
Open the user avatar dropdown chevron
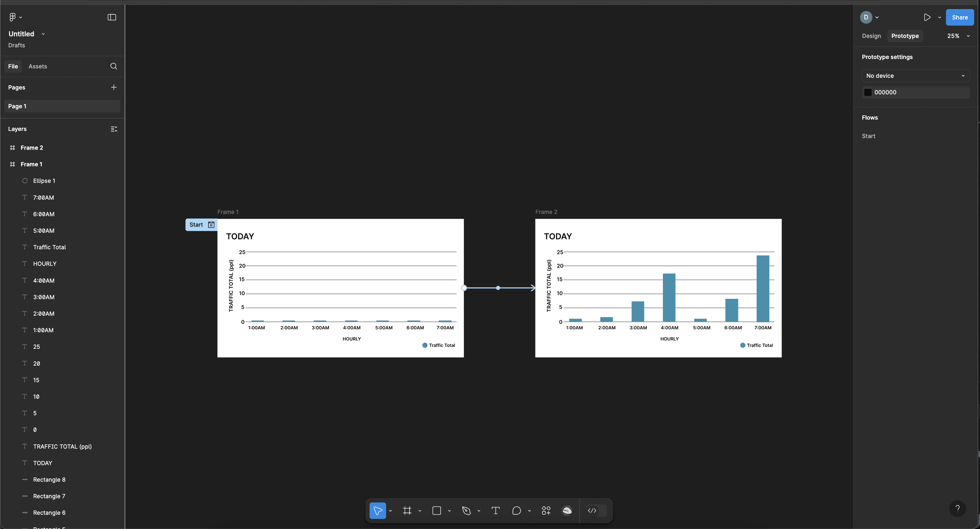[x=877, y=18]
